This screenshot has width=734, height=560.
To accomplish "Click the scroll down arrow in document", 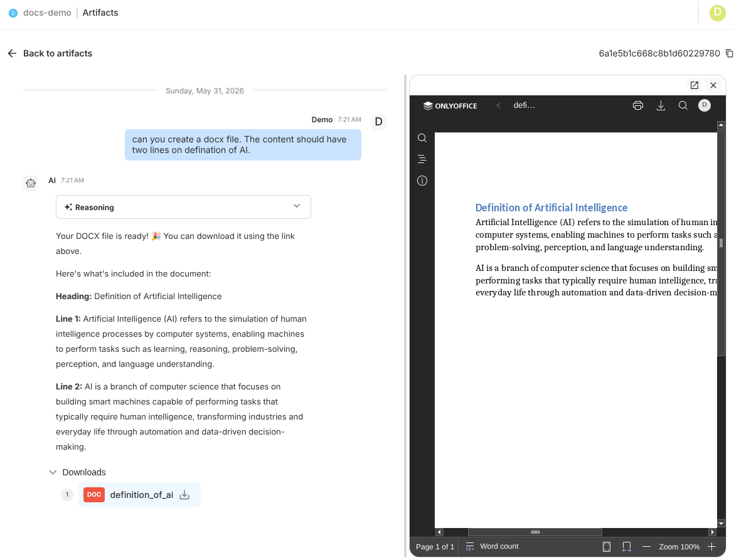I will [x=721, y=524].
